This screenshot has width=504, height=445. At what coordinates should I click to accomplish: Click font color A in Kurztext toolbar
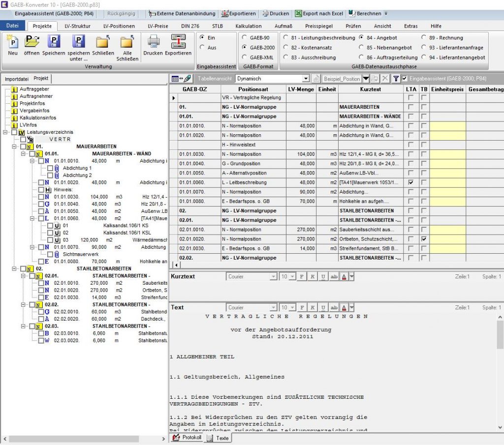coord(344,276)
